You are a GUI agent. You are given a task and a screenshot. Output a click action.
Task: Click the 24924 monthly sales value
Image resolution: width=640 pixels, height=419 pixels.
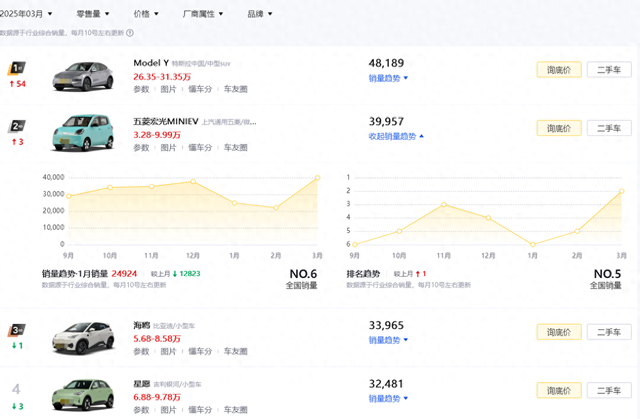point(124,274)
